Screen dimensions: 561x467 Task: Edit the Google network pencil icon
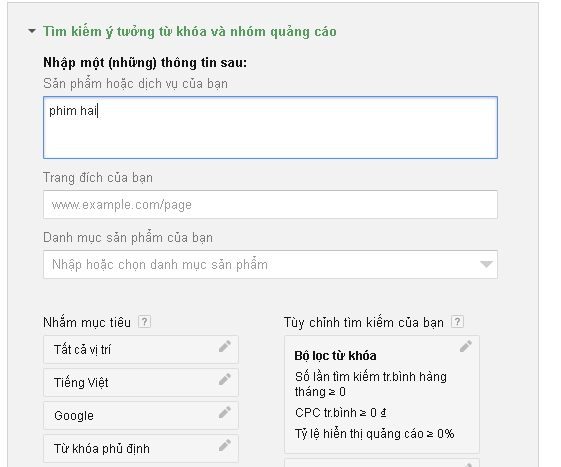[x=225, y=412]
